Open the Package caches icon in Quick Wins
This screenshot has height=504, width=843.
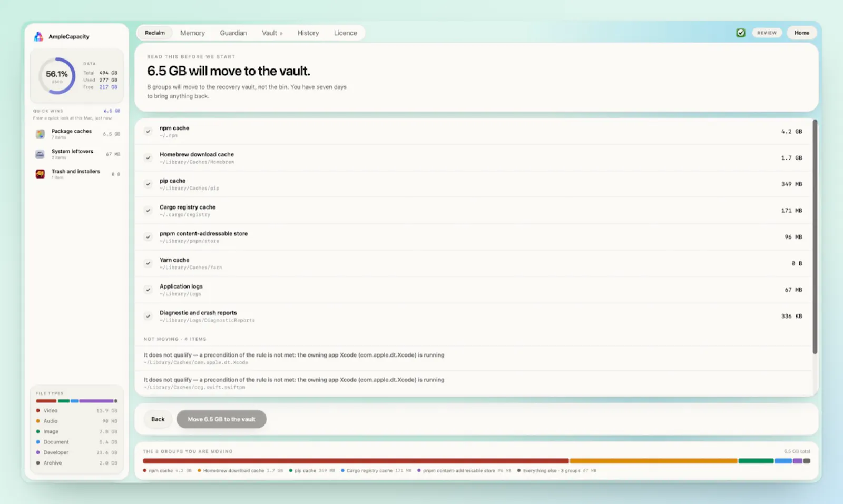coord(40,134)
